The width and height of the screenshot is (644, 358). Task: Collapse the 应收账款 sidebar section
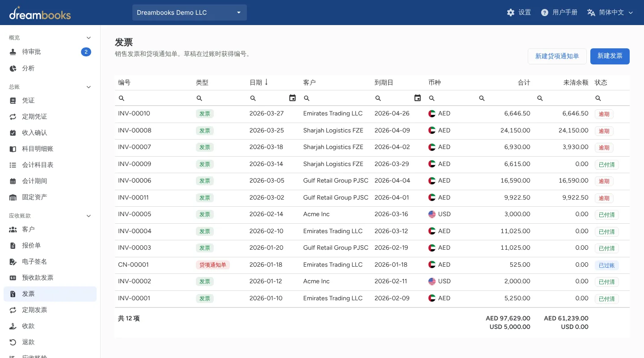tap(89, 216)
